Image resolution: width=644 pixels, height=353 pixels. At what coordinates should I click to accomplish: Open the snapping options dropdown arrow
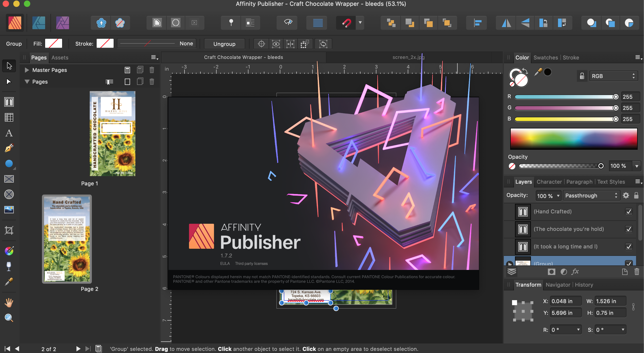click(x=360, y=23)
